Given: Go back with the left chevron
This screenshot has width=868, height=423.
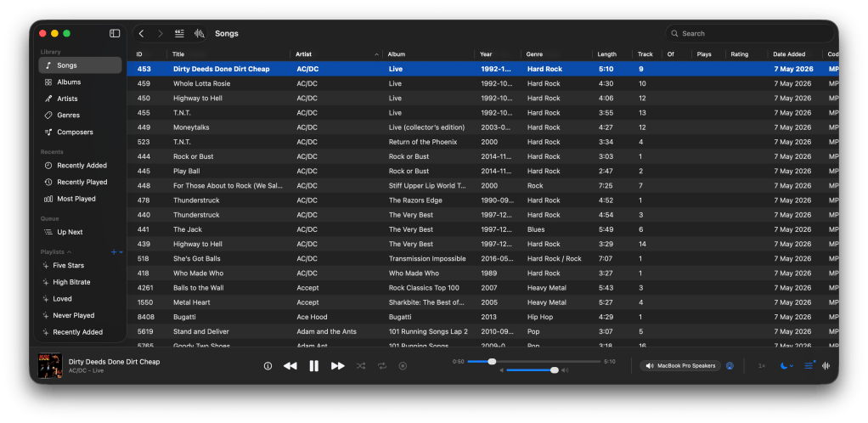Looking at the screenshot, I should 142,33.
